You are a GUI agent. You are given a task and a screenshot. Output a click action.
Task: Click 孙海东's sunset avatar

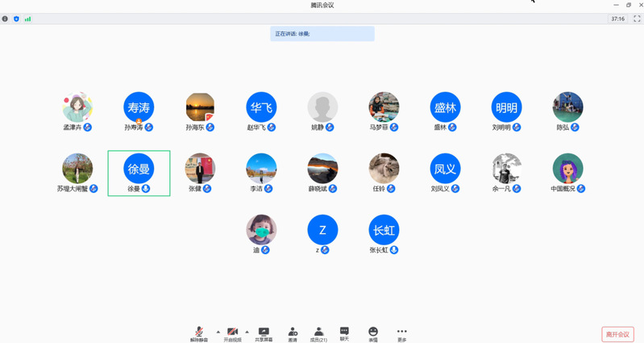(200, 107)
